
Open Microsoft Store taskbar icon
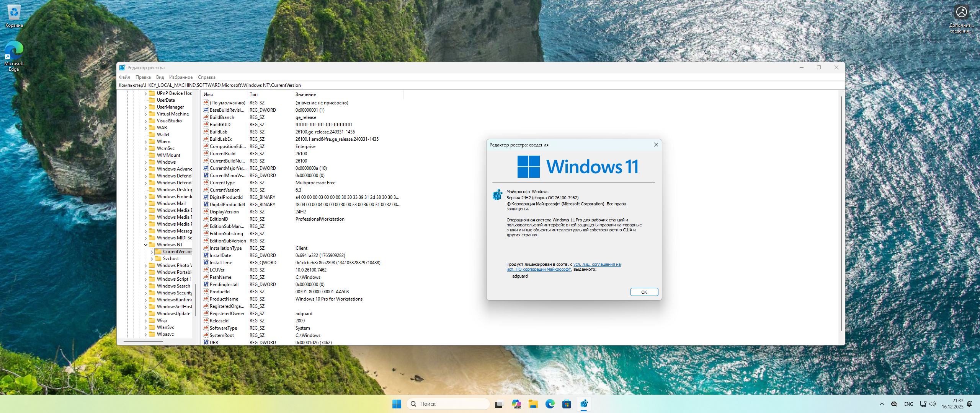coord(567,404)
